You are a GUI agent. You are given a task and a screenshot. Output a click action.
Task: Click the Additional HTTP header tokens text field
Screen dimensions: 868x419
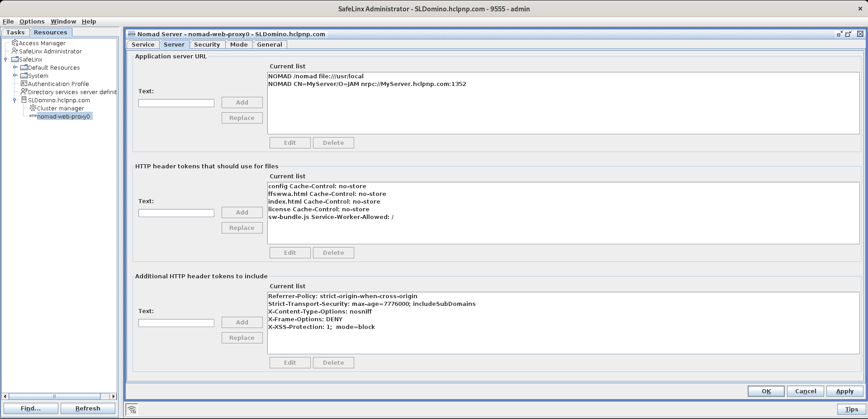pyautogui.click(x=176, y=323)
